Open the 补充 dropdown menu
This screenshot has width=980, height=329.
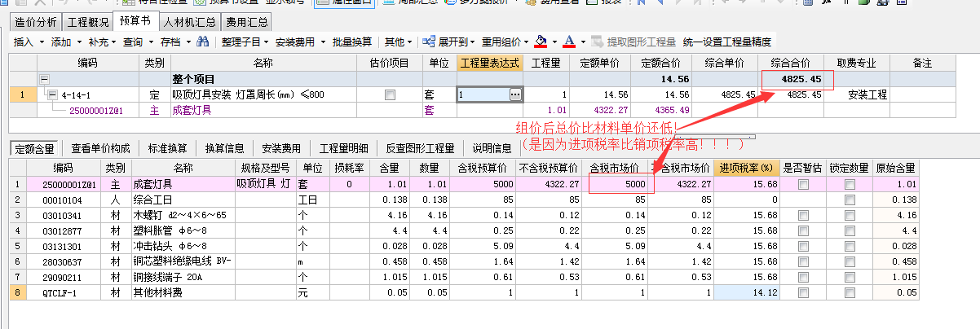pyautogui.click(x=104, y=42)
